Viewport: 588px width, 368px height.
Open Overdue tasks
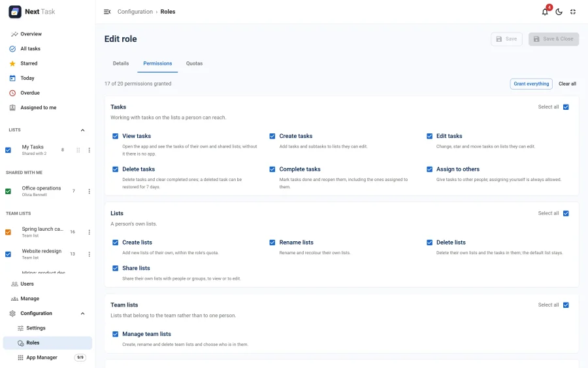[48, 93]
